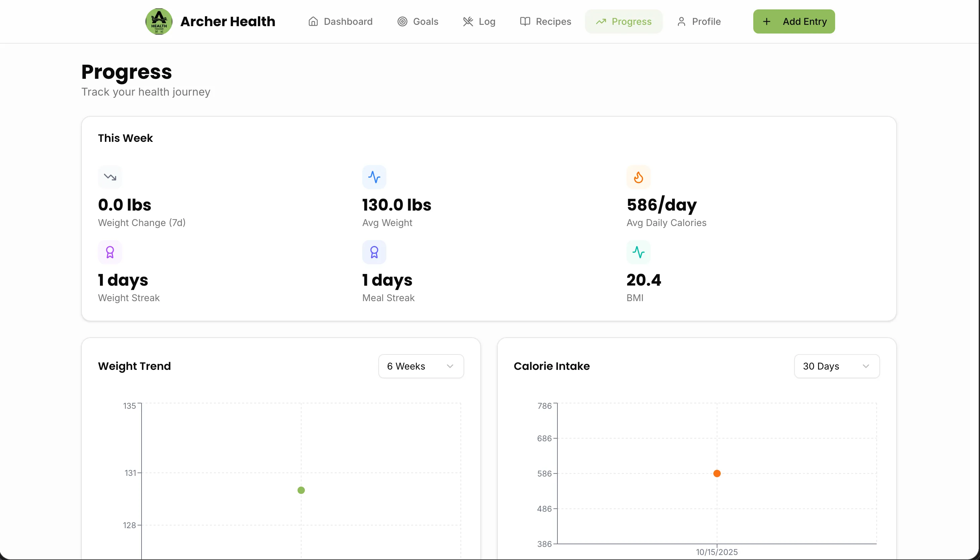Click the award icon above Weight Streak

110,252
